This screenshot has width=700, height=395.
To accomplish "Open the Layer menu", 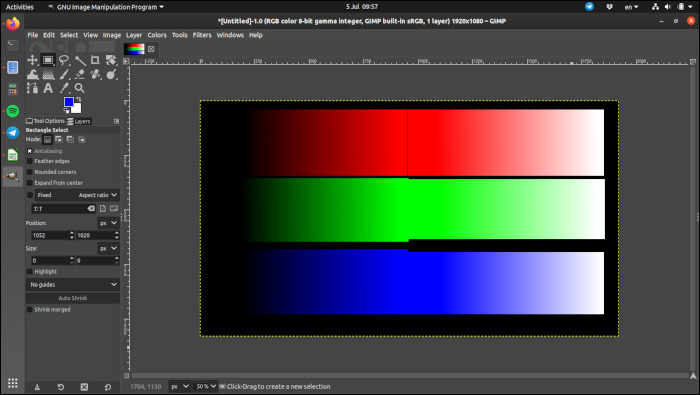I will 133,35.
